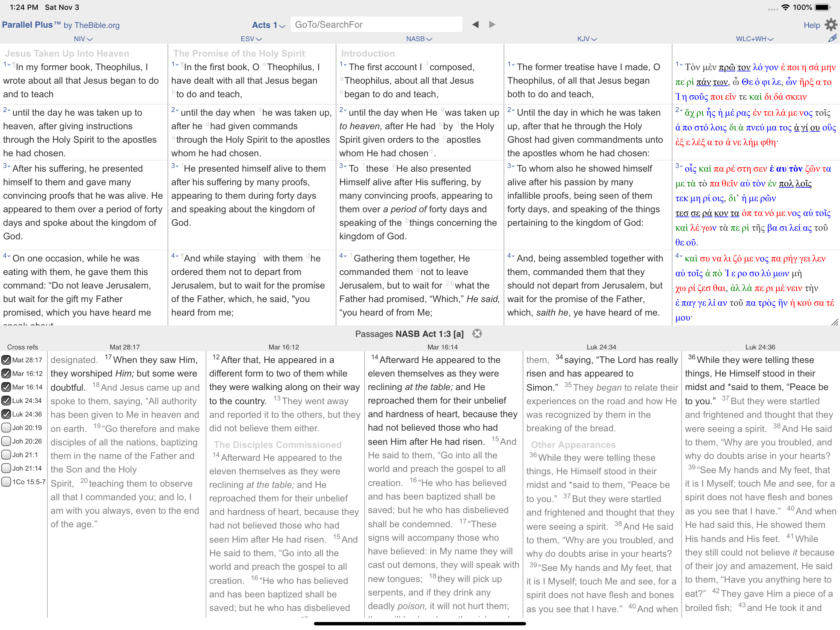Go back with left arrow icon

point(475,25)
